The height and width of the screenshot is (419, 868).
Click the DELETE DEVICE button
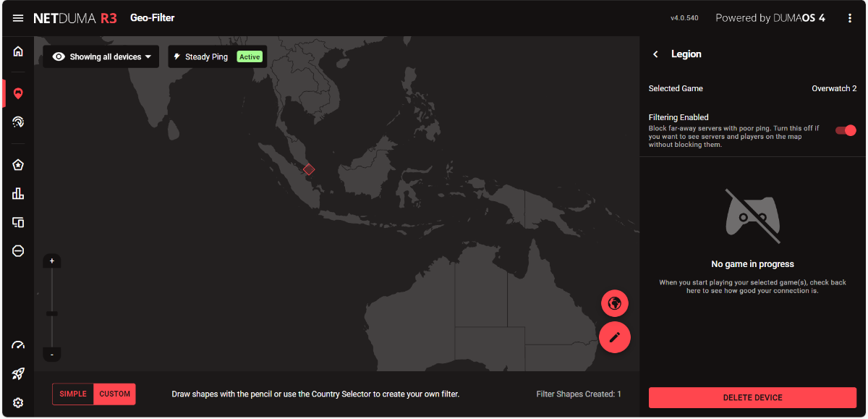[752, 397]
